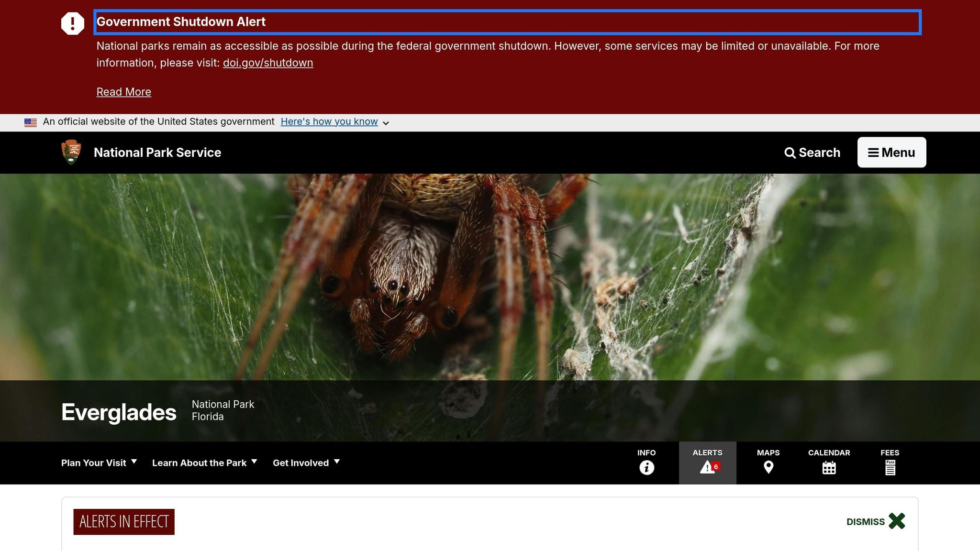This screenshot has width=980, height=551.
Task: Click the Everglades park title
Action: (x=119, y=412)
